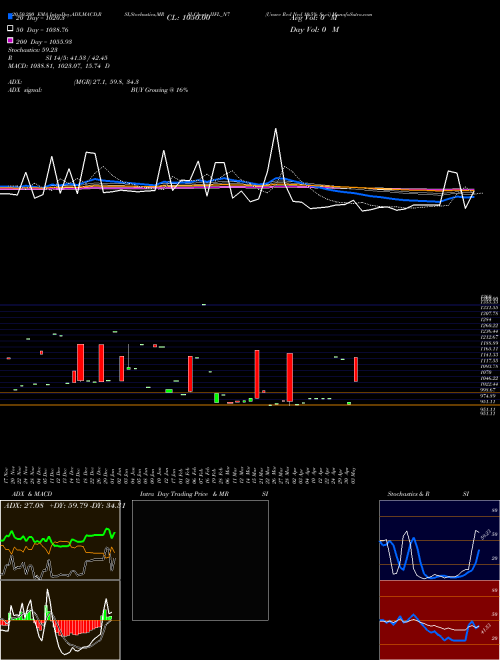The width and height of the screenshot is (500, 660).
Task: Click the 'Intra Day Trading Price & MR' title
Action: point(184,494)
